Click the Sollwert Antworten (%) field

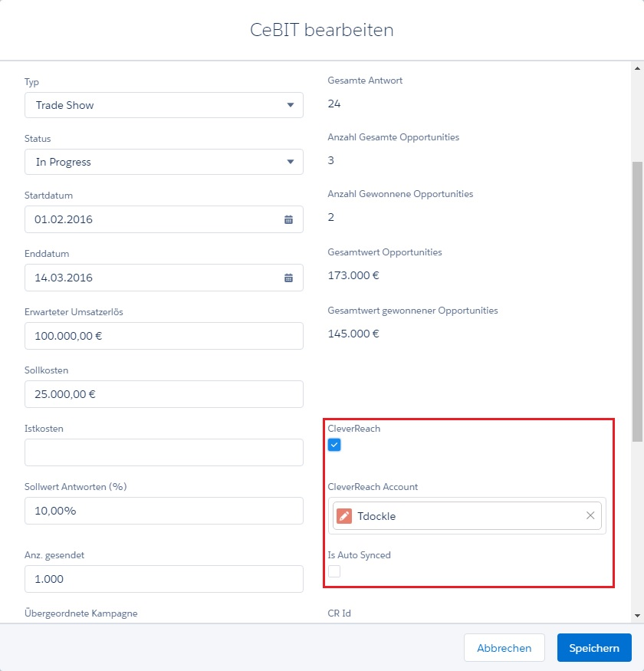164,511
